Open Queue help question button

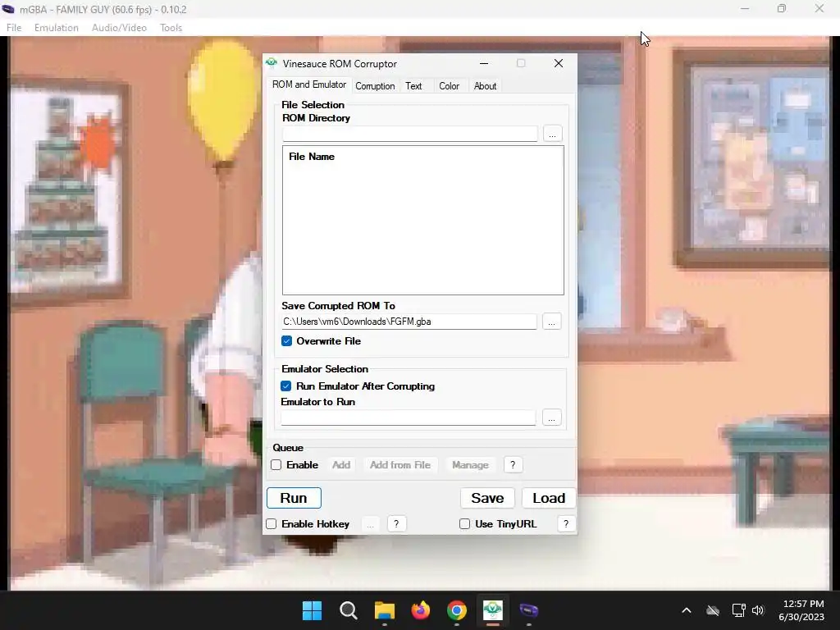pyautogui.click(x=513, y=465)
